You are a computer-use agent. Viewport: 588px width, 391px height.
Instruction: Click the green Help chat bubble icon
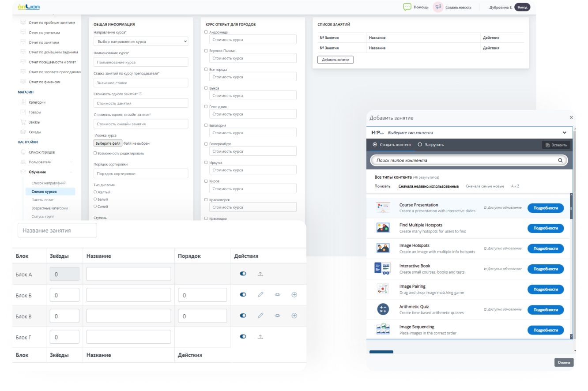tap(407, 7)
